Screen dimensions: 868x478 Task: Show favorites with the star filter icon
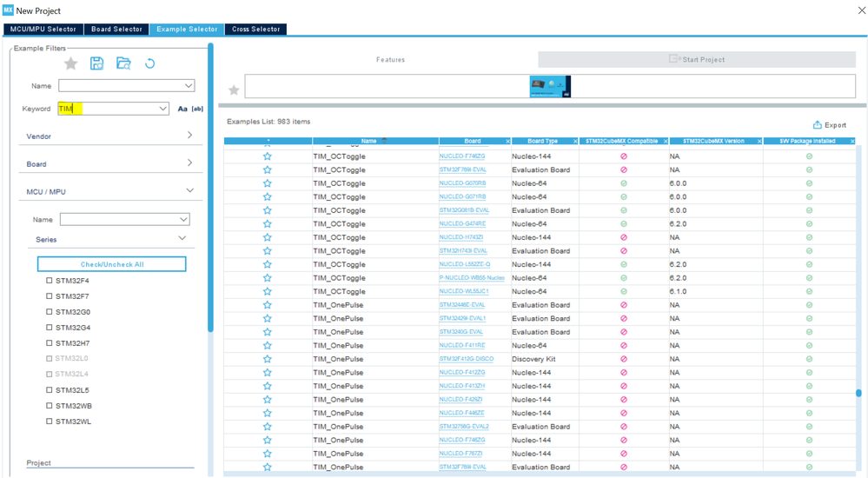pos(71,63)
